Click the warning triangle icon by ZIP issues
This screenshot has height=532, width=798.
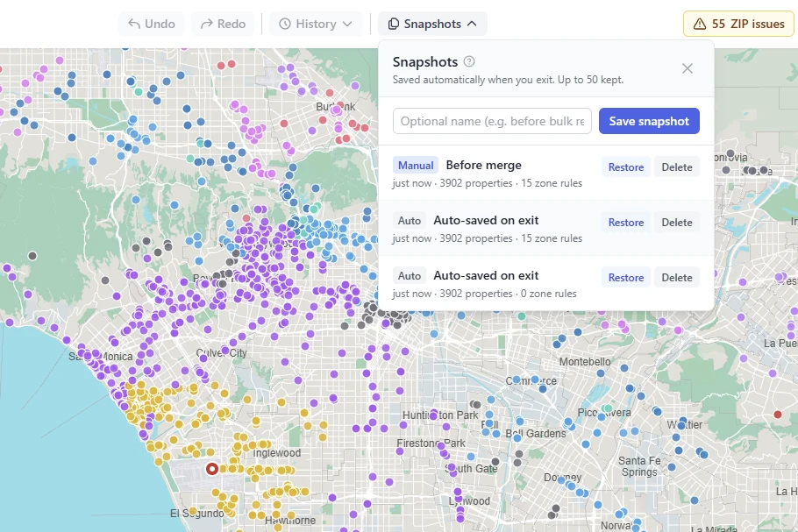700,24
